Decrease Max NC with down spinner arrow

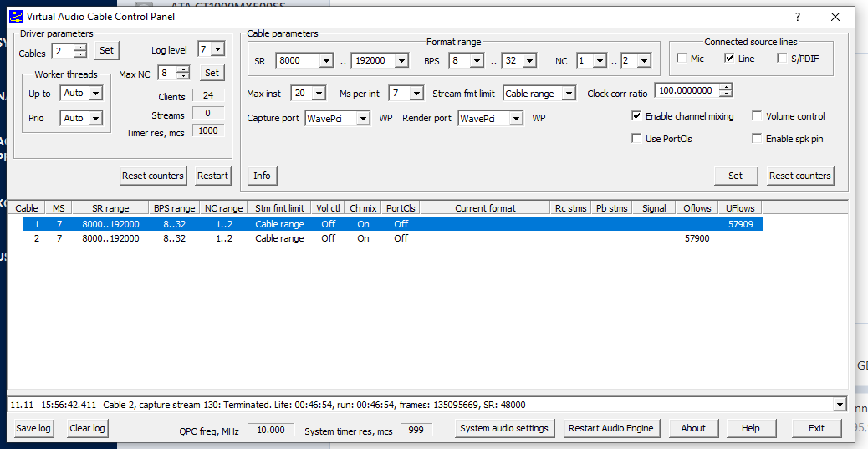click(x=183, y=77)
